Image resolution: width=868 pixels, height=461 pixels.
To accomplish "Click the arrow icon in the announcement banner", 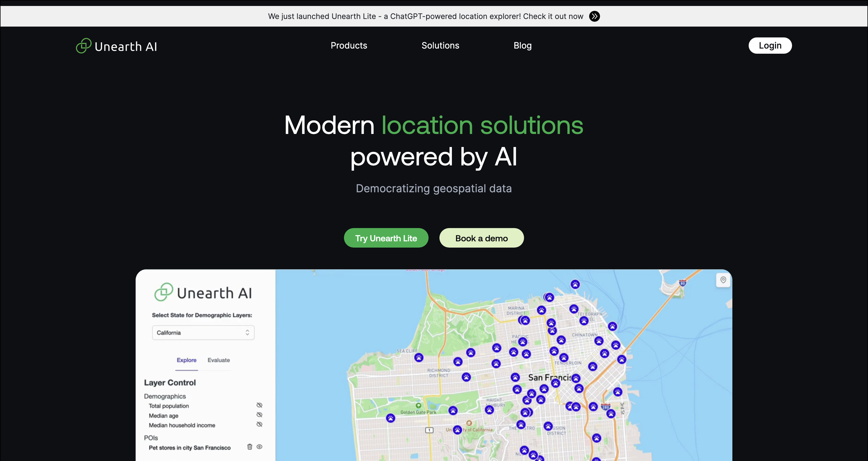I will (x=594, y=16).
